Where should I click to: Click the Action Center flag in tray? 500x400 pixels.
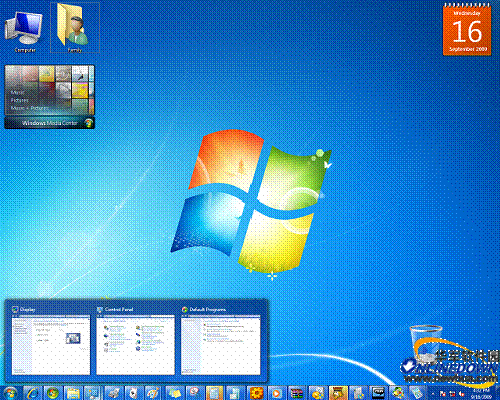(x=443, y=394)
